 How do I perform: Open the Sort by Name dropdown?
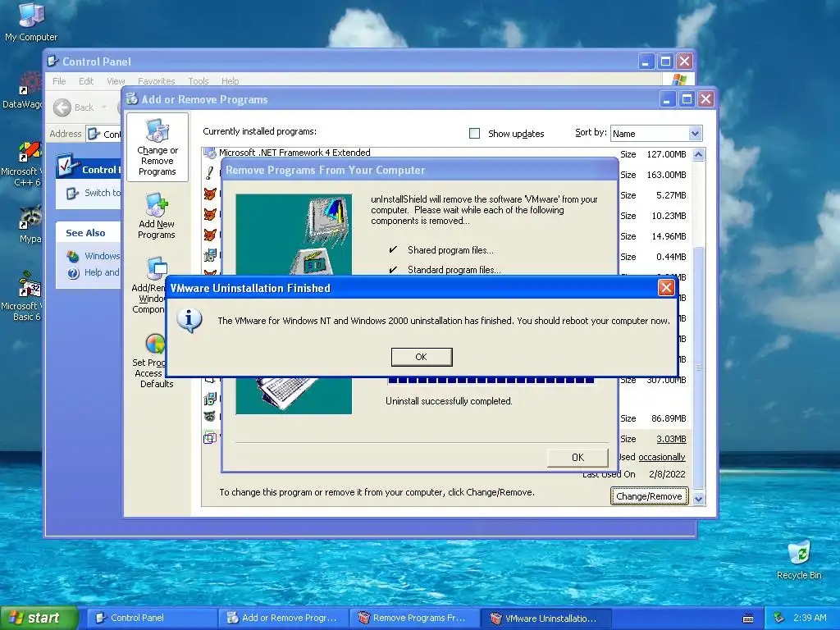[695, 134]
